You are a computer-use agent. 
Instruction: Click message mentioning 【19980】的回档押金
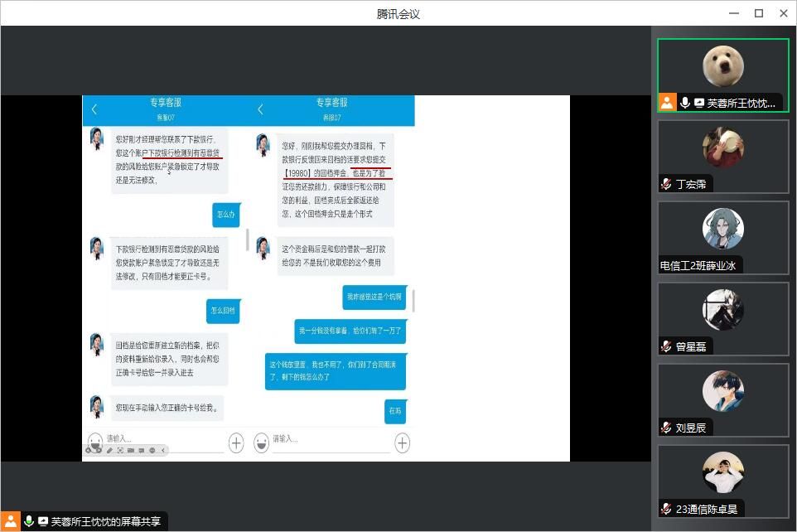click(x=335, y=180)
